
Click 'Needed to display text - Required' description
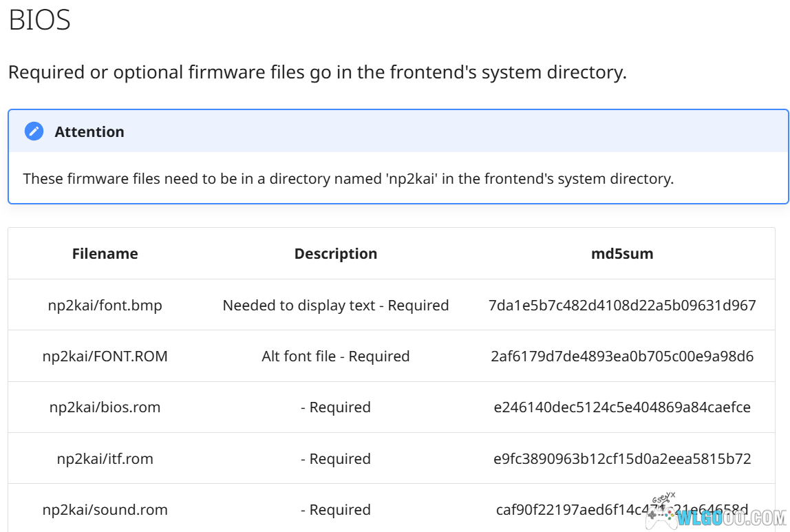pyautogui.click(x=336, y=305)
